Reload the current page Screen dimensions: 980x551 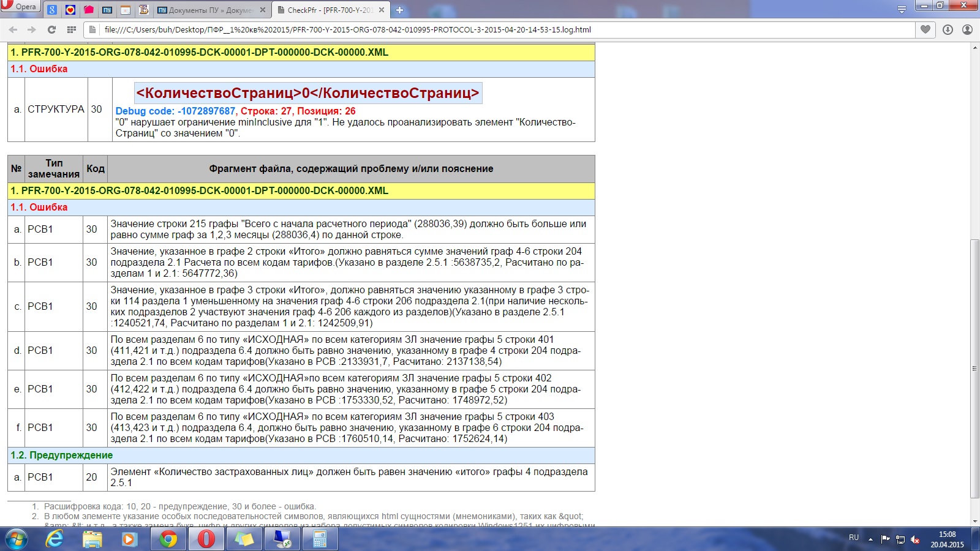51,29
